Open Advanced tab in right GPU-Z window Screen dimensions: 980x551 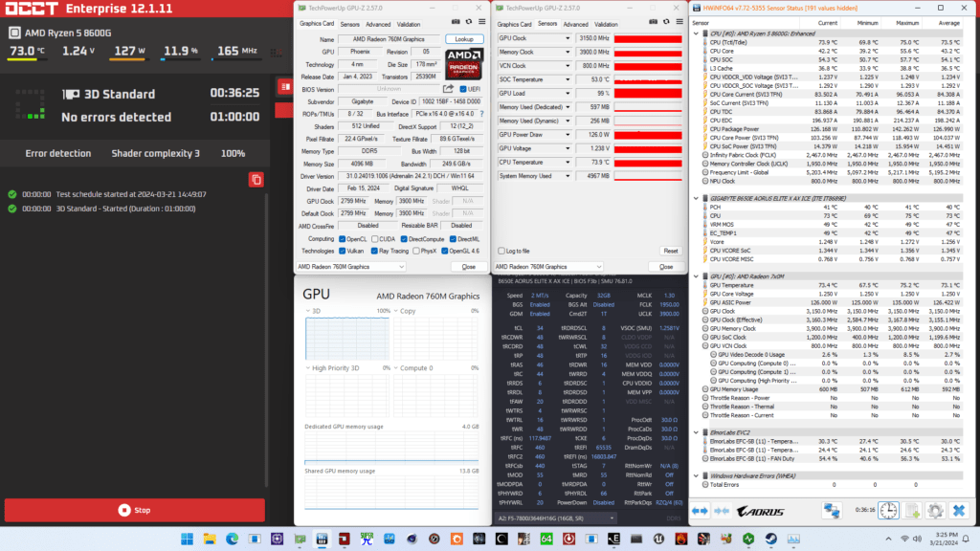575,24
